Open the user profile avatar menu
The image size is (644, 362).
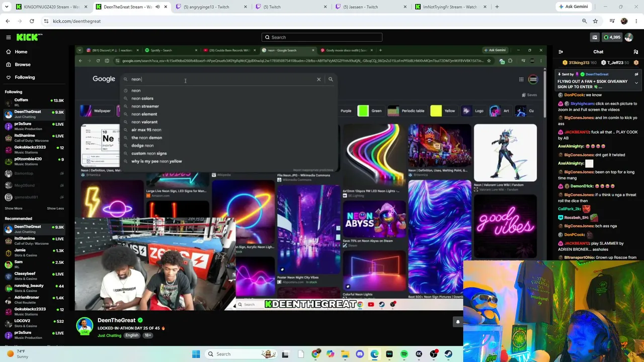629,37
